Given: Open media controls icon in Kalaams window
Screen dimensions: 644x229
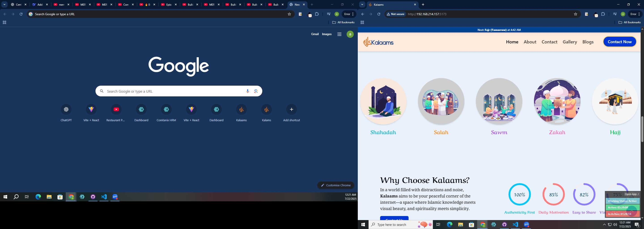Looking at the screenshot, I should (x=615, y=14).
